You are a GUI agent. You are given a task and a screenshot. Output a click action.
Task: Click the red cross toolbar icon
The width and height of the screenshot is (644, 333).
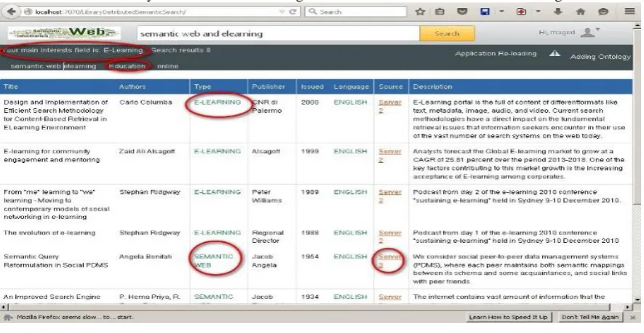[x=521, y=12]
